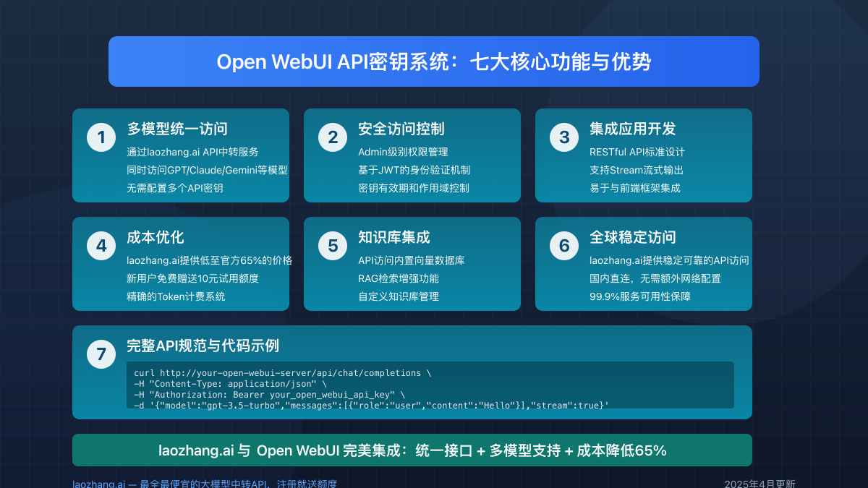Click the line "密钥有效期和作用域控制"
Viewport: 868px width, 488px height.
414,188
